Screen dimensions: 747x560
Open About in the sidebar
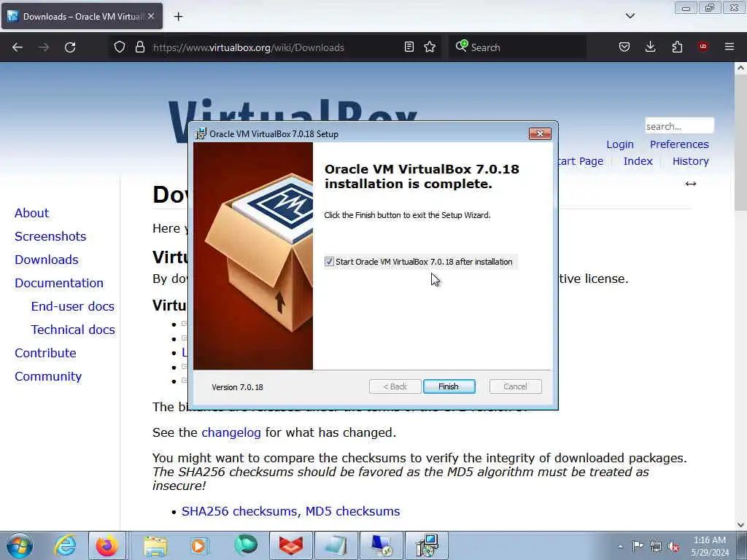pos(31,213)
